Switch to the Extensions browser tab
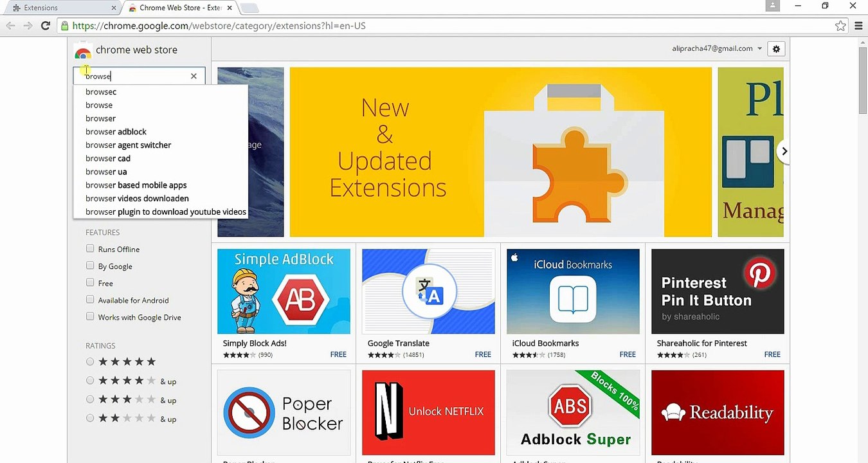The image size is (868, 463). [61, 8]
